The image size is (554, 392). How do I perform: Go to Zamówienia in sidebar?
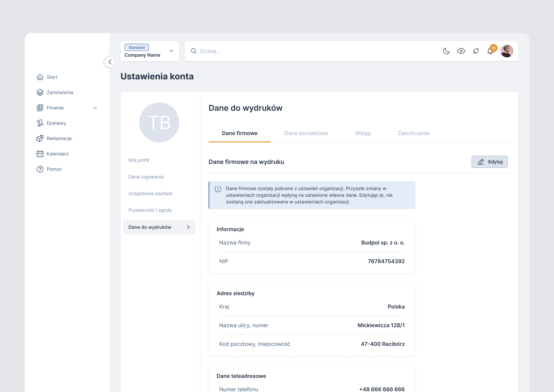tap(60, 92)
